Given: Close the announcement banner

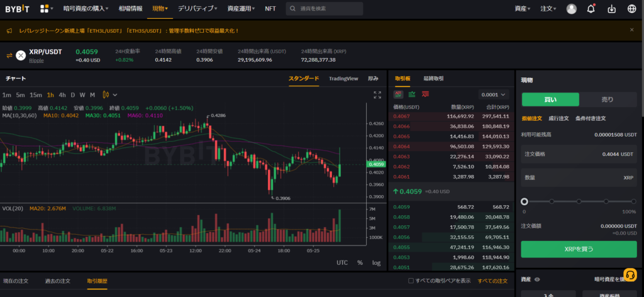Looking at the screenshot, I should click(x=631, y=30).
